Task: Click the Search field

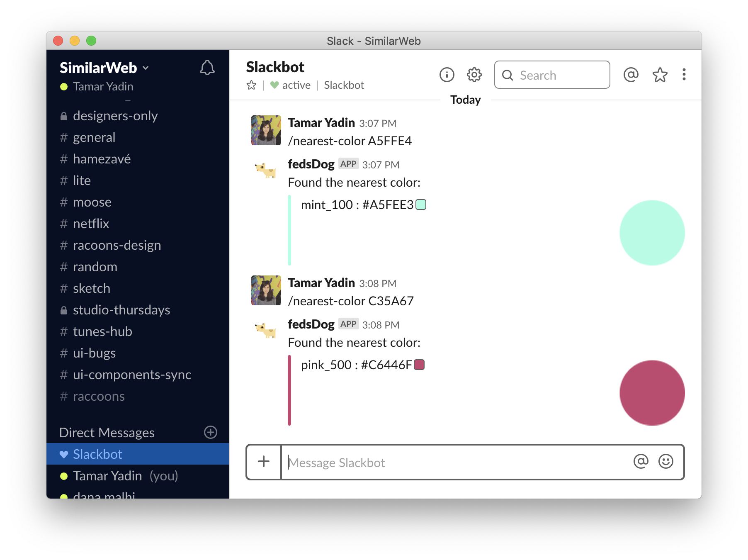Action: [552, 75]
